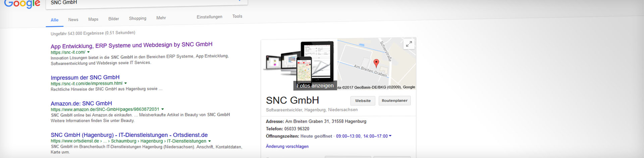
Task: Click the red map location pin
Action: click(x=376, y=63)
